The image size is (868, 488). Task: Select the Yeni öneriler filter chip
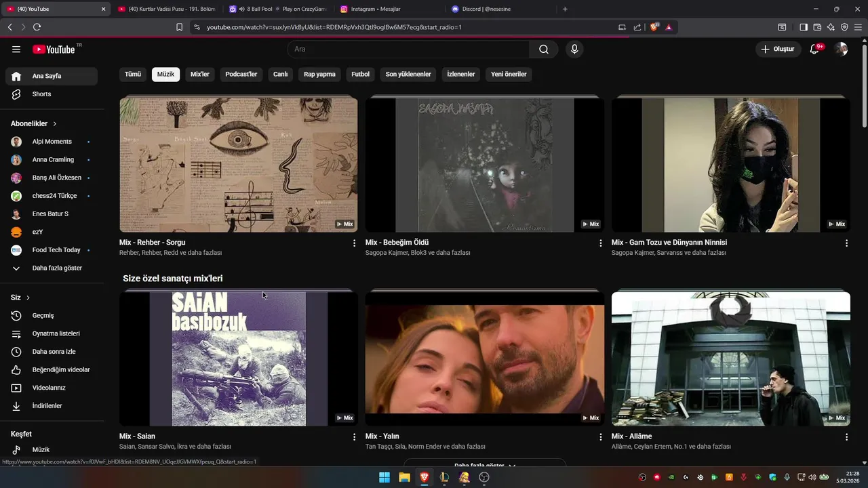point(509,75)
